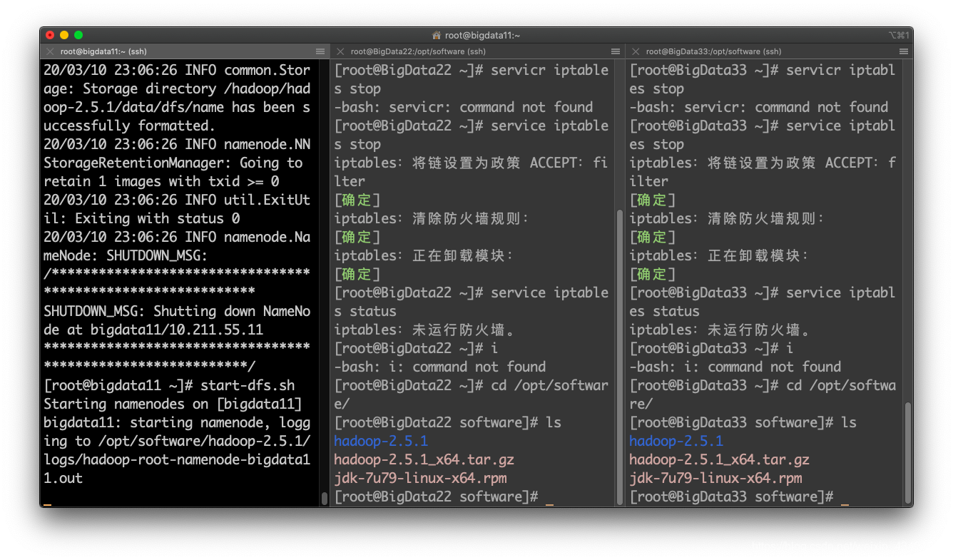Click "SHUTDOWN_MSG: Shutting down NameNo" line
This screenshot has width=953, height=560.
tap(177, 311)
